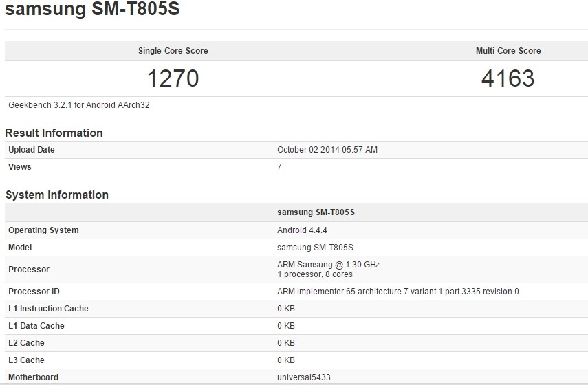Click the Result Information heading

(x=54, y=133)
